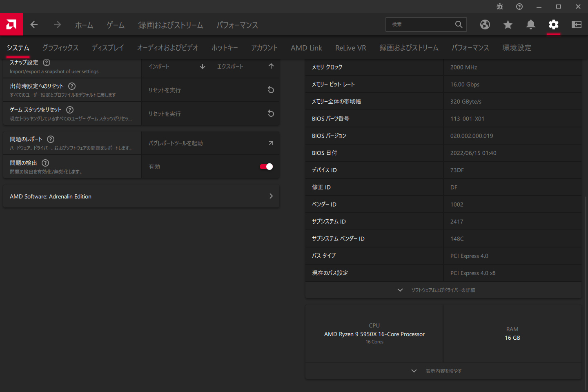Click the BIOS バージョン value 020.002.000.019
This screenshot has height=392, width=588.
[x=472, y=136]
